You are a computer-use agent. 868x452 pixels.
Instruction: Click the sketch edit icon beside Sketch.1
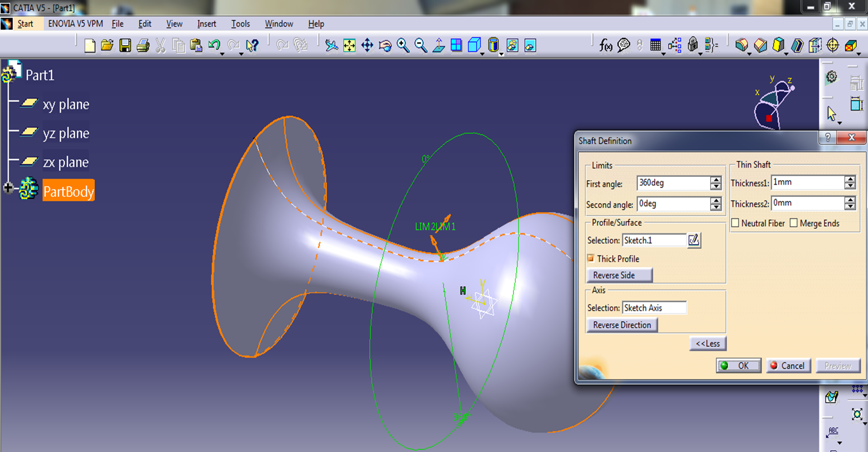coord(694,240)
